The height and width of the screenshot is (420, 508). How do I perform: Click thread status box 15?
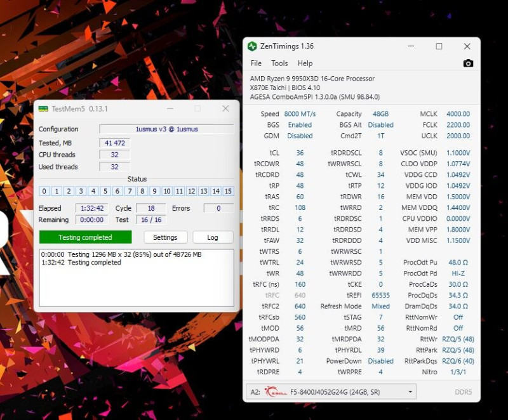pyautogui.click(x=228, y=191)
